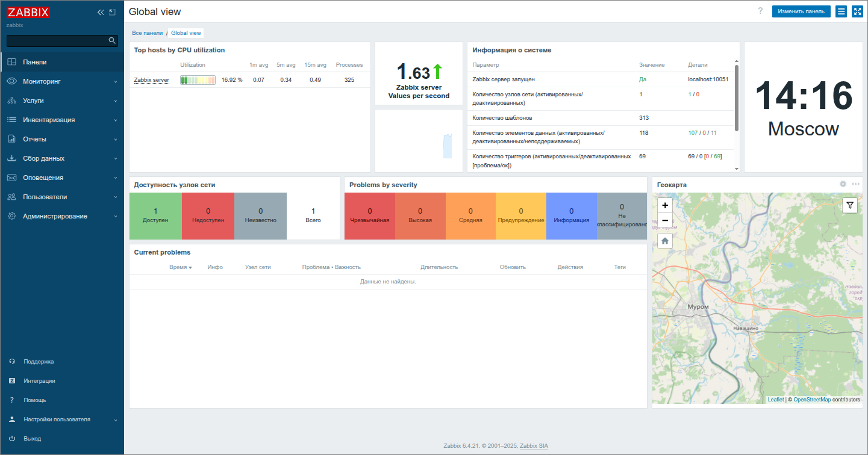Click the Выход power icon

[x=11, y=439]
